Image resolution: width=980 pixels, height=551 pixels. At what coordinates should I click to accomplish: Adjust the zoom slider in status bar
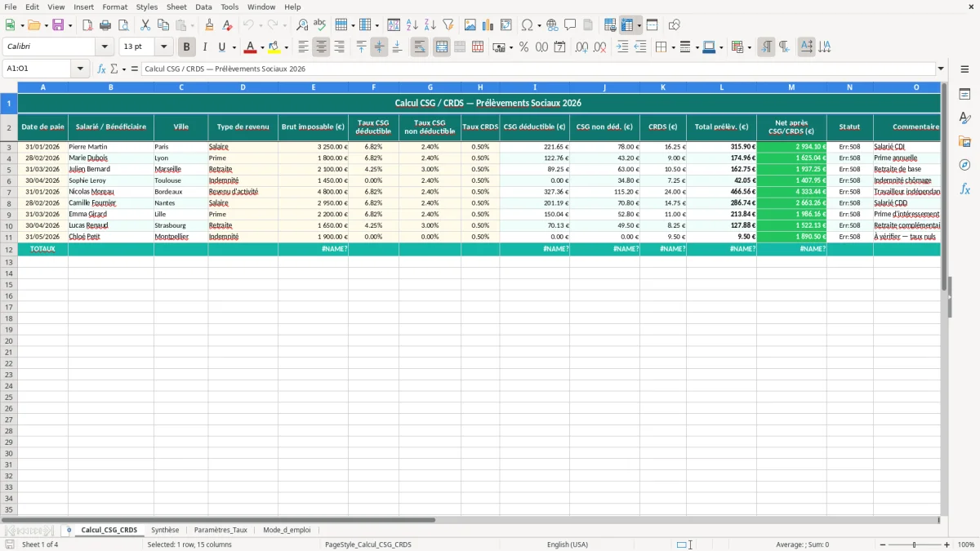915,544
